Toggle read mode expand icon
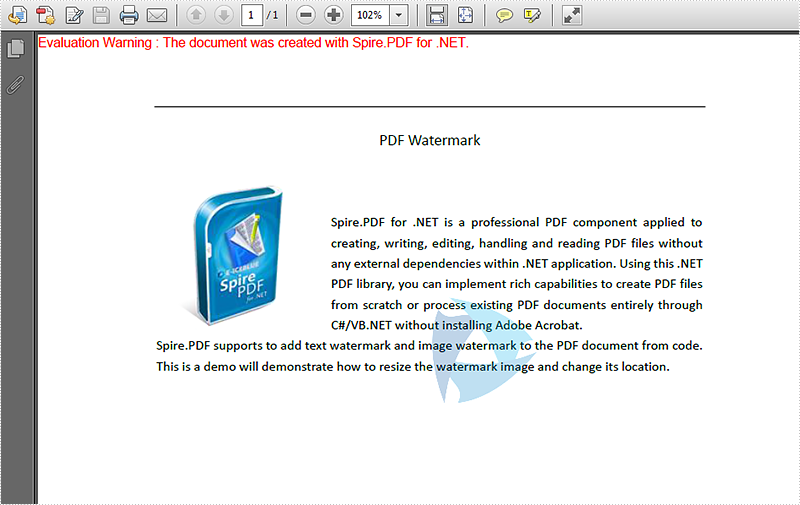This screenshot has width=800, height=505. (571, 15)
